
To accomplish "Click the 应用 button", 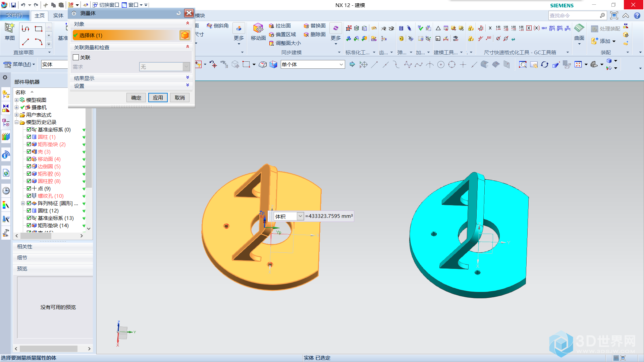I will (x=158, y=98).
